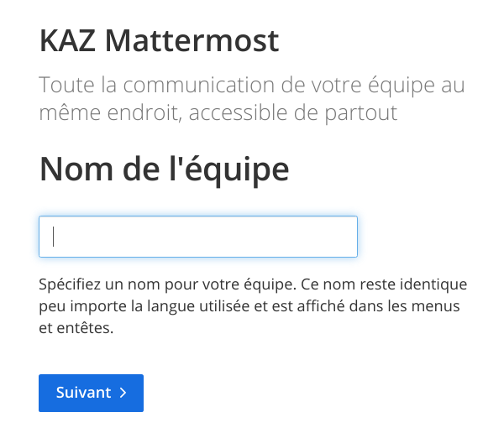
Task: Click the "peu importe la langue utilisée" line
Action: [x=249, y=306]
